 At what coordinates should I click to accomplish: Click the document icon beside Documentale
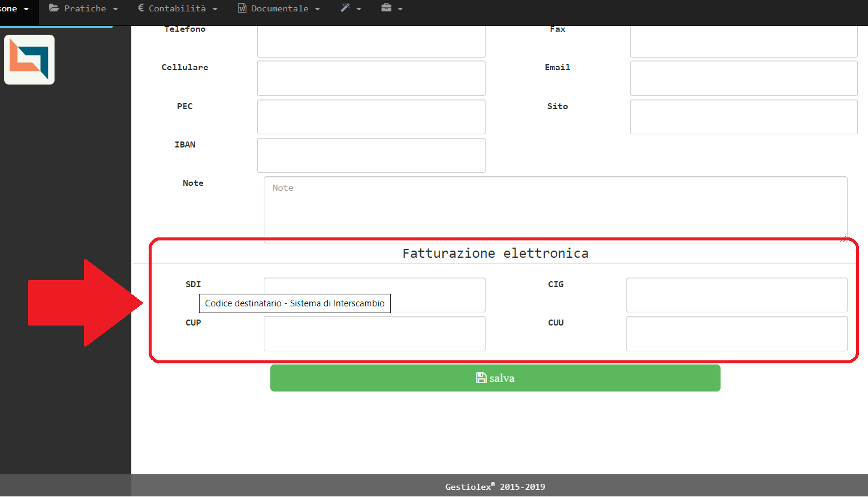tap(242, 8)
